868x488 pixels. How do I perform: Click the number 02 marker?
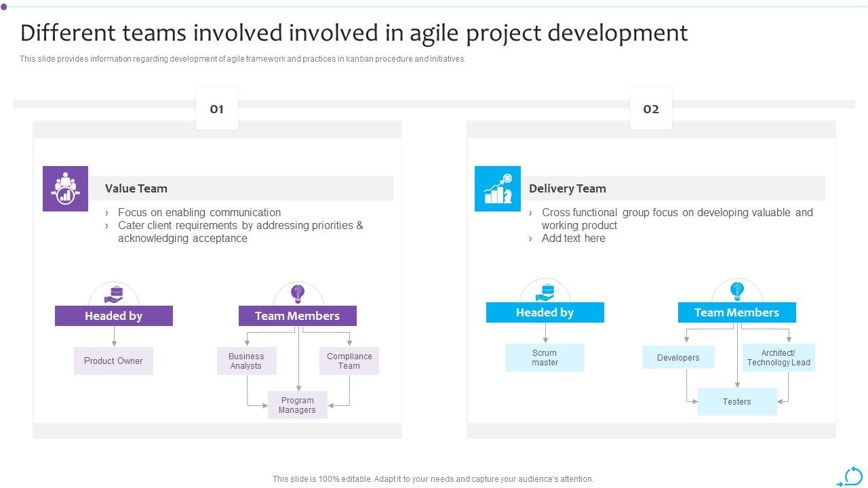click(651, 108)
